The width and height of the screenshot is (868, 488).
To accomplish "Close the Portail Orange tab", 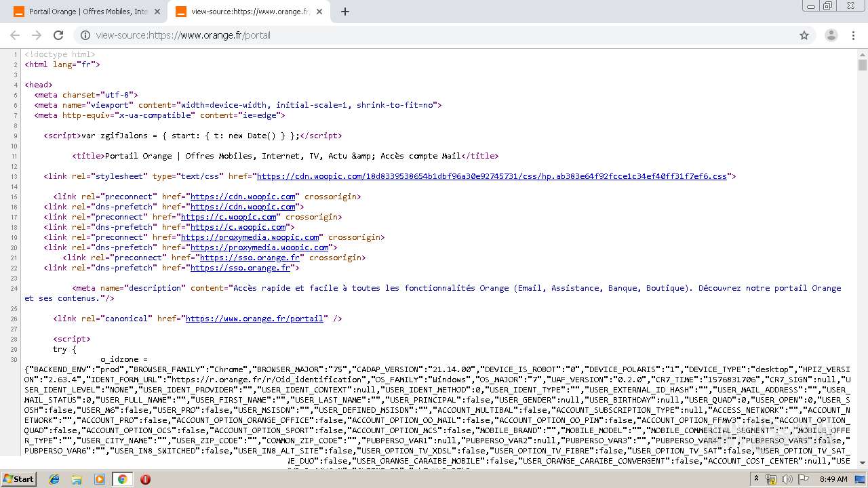I will (x=157, y=12).
